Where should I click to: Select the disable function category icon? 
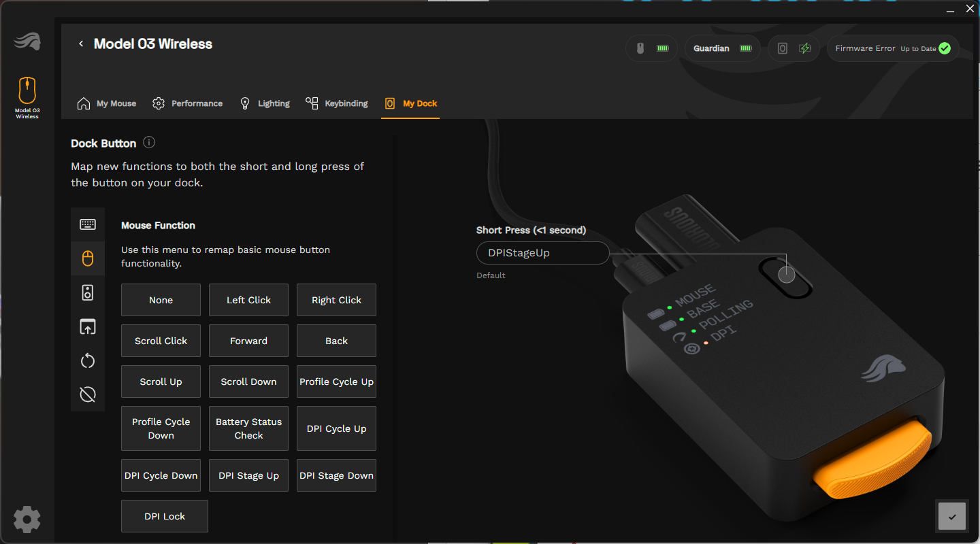[88, 394]
